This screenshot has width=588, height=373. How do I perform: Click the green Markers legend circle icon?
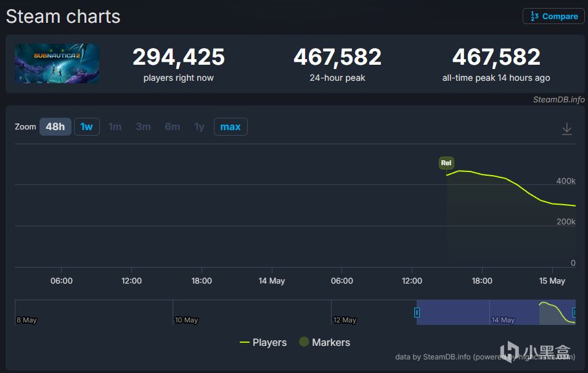click(x=304, y=342)
